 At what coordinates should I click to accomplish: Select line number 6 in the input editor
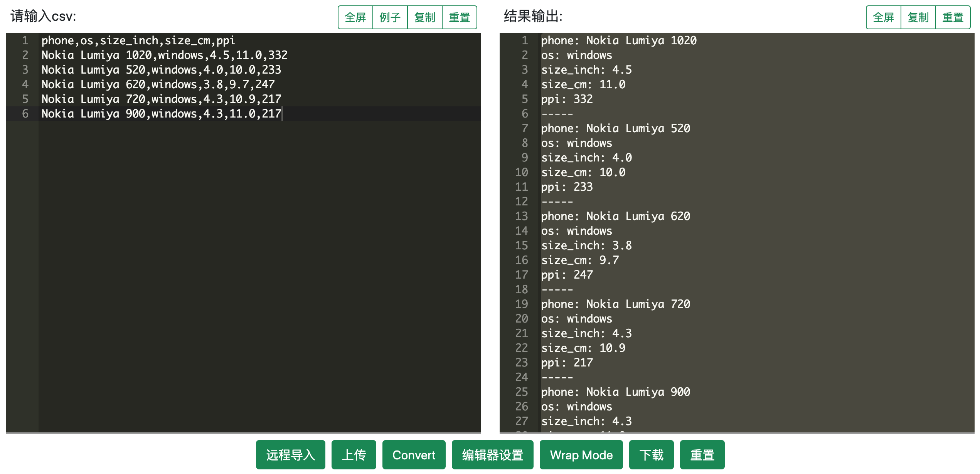click(x=25, y=114)
